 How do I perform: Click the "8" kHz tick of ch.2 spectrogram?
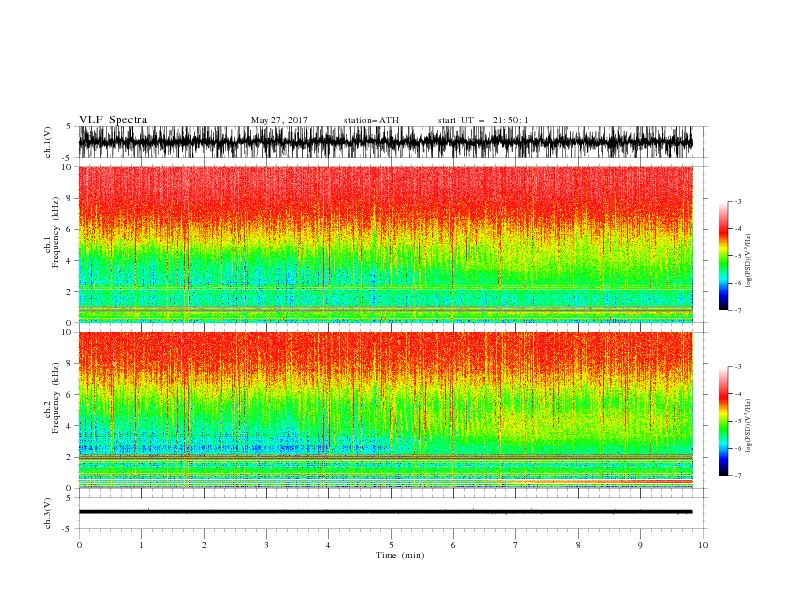pos(69,364)
